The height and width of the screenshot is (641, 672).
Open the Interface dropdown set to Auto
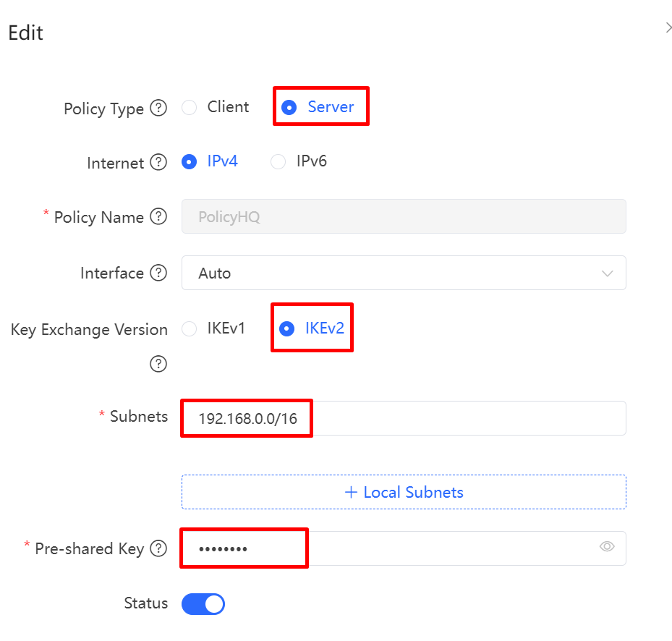[x=404, y=273]
